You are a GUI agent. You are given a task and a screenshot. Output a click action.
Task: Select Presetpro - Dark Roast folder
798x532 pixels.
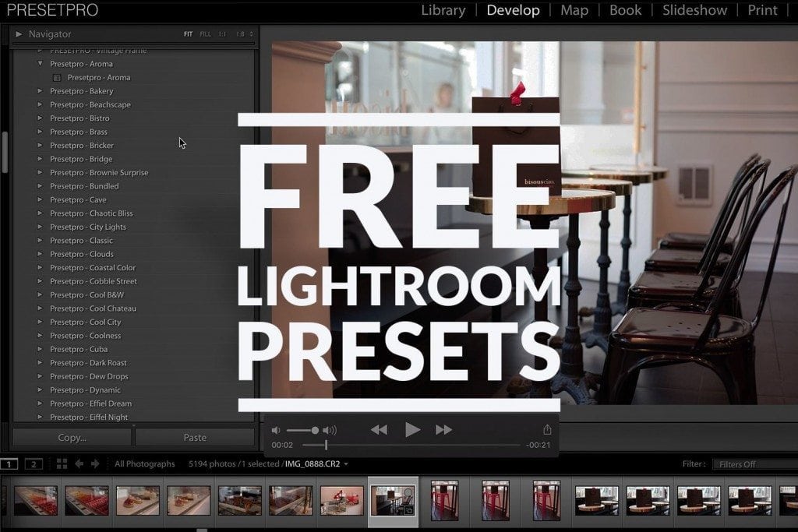88,363
